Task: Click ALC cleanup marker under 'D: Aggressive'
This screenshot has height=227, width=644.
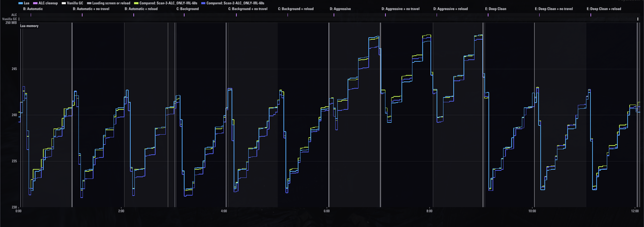Action: (x=334, y=15)
